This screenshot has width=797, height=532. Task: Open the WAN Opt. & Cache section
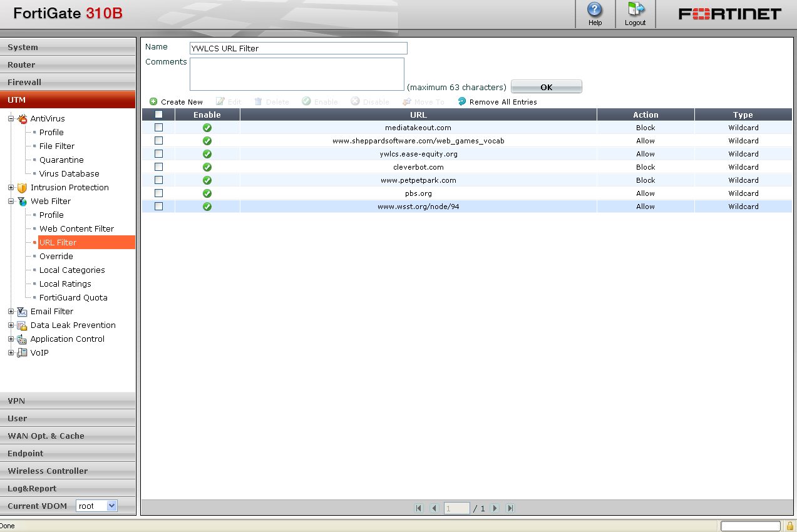click(x=68, y=436)
